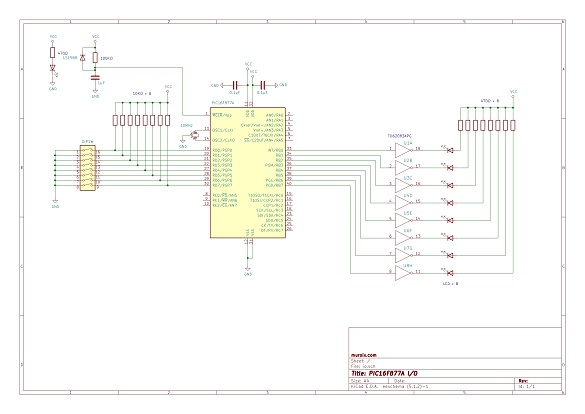585x414 pixels.
Task: Click the VCC symbol above 470Ω x 8 resistors
Action: pyautogui.click(x=513, y=93)
